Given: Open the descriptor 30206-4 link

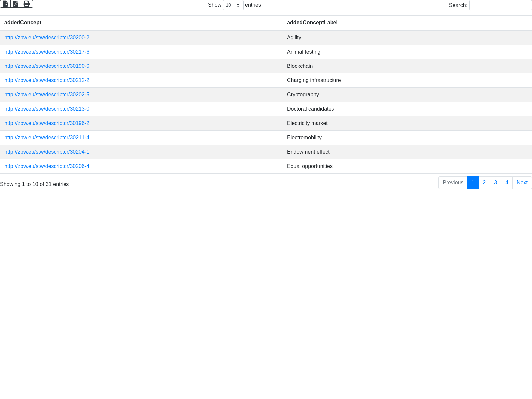Looking at the screenshot, I should click(47, 166).
